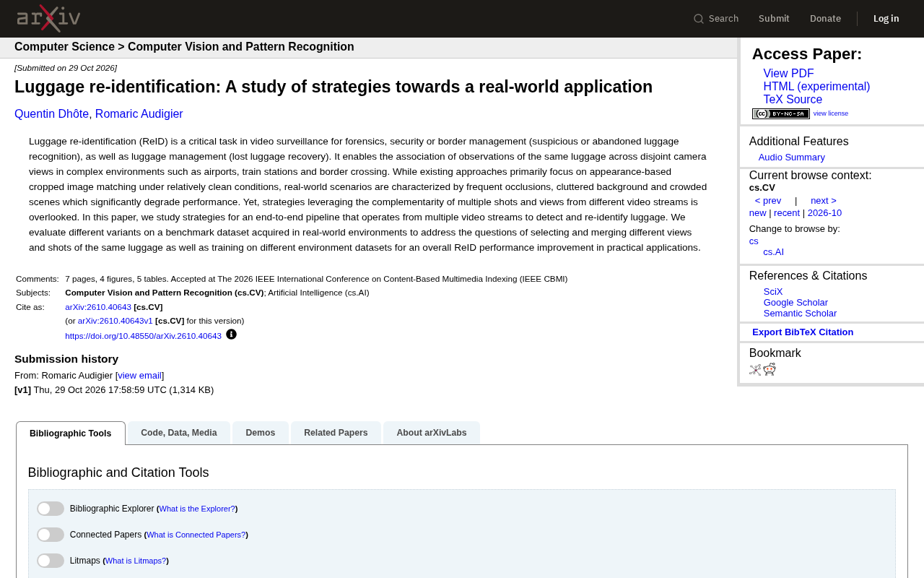Download the TeX Source
The image size is (924, 578).
click(793, 100)
